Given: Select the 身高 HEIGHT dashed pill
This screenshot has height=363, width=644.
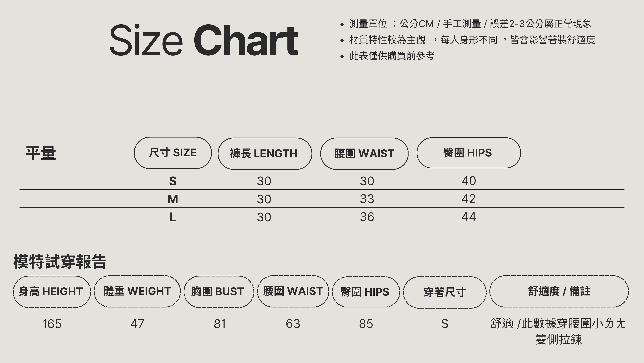Looking at the screenshot, I should (52, 291).
